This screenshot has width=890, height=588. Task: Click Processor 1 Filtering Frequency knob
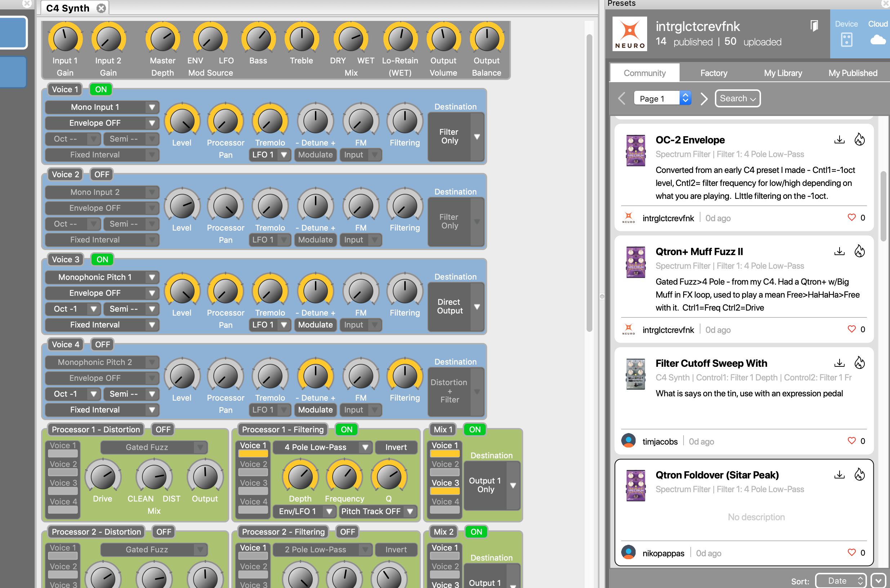pyautogui.click(x=344, y=477)
